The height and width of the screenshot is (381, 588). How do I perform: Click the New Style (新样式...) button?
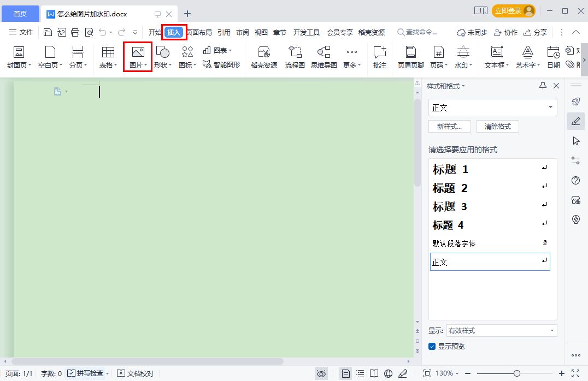click(x=449, y=127)
